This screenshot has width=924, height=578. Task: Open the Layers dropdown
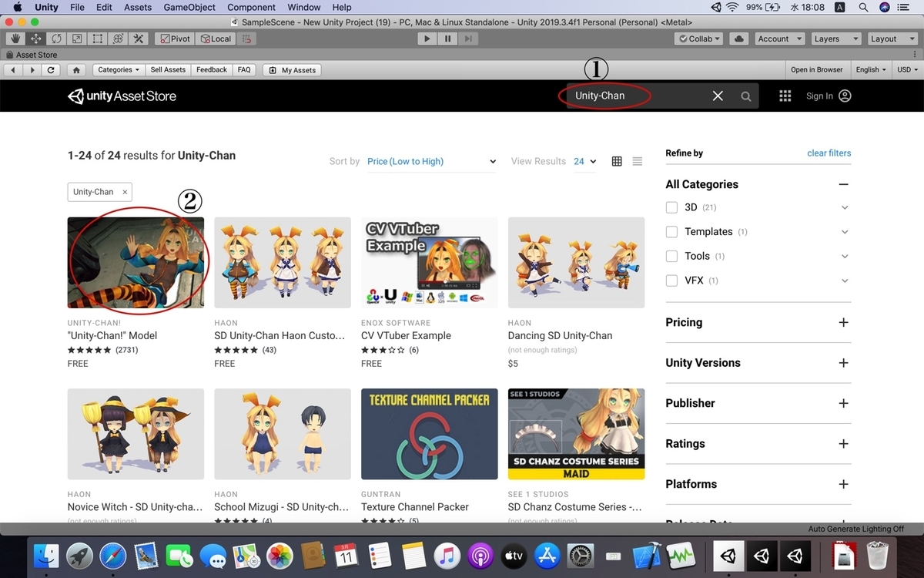835,39
